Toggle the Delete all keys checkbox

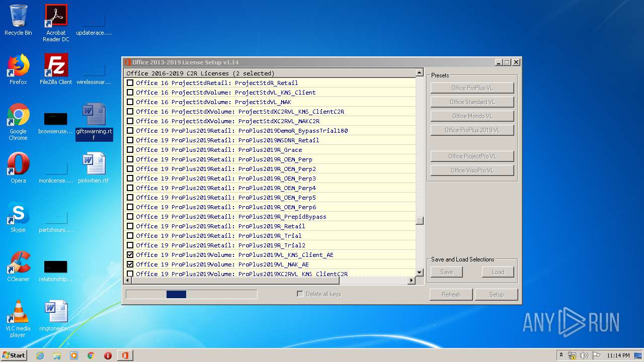click(300, 294)
